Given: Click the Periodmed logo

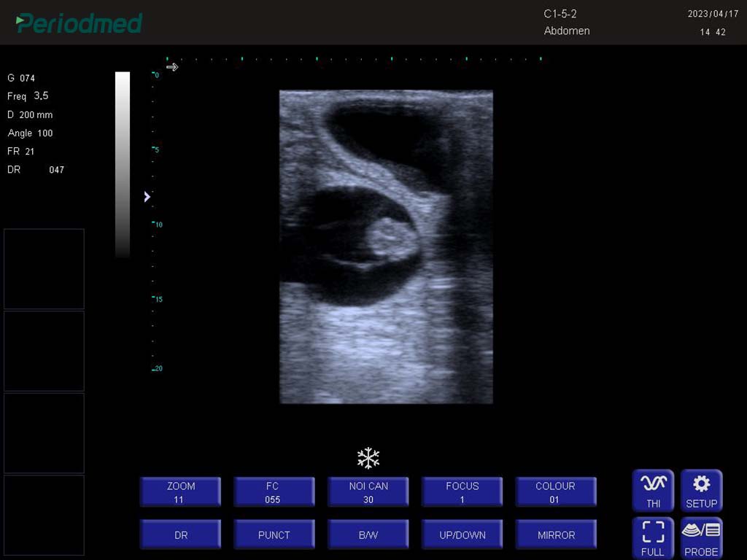Looking at the screenshot, I should coord(79,23).
